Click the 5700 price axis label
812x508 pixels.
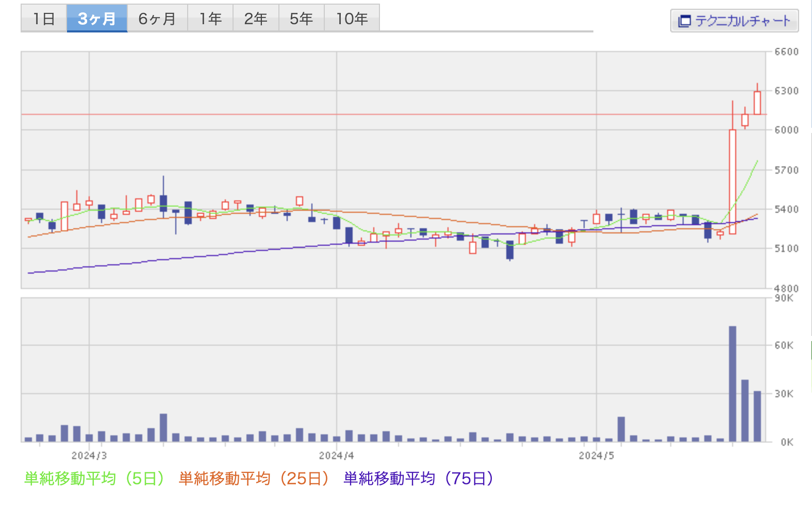click(x=786, y=170)
